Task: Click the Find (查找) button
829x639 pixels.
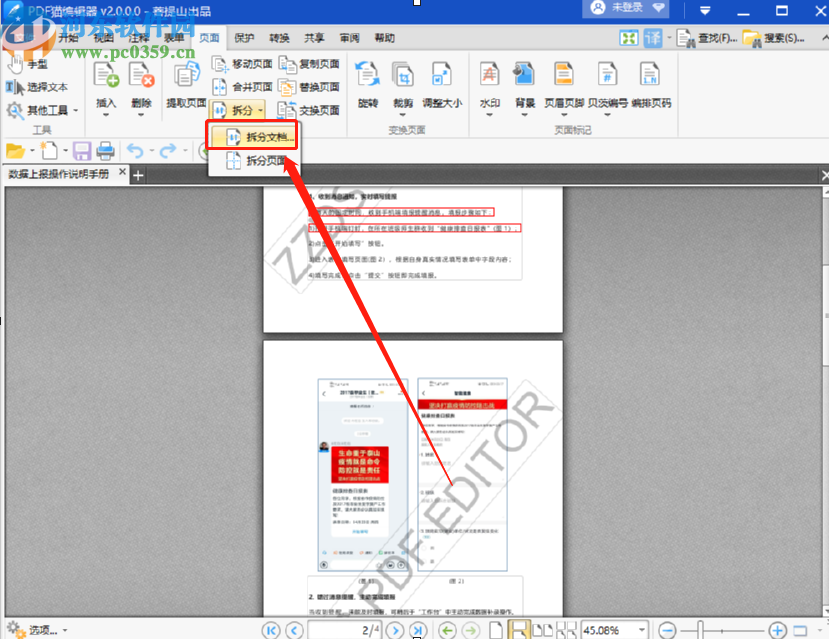Action: pos(707,38)
